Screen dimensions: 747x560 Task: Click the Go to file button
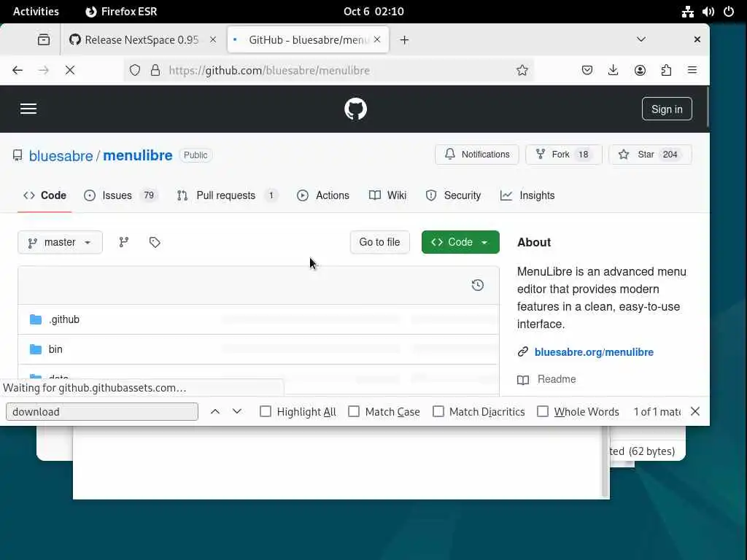[379, 242]
